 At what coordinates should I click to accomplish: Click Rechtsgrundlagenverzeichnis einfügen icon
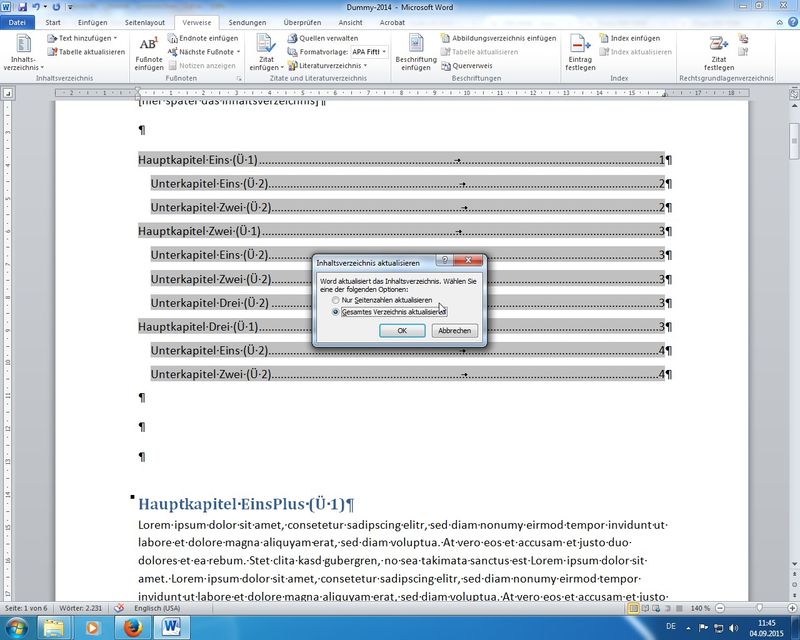[x=743, y=38]
